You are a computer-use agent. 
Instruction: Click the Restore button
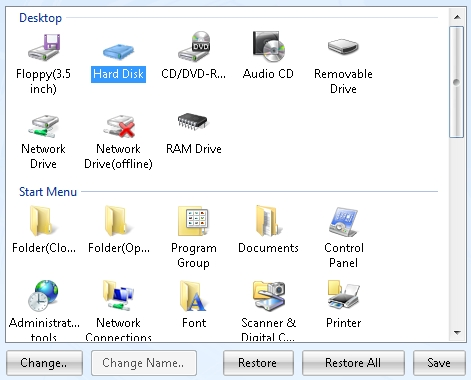258,363
